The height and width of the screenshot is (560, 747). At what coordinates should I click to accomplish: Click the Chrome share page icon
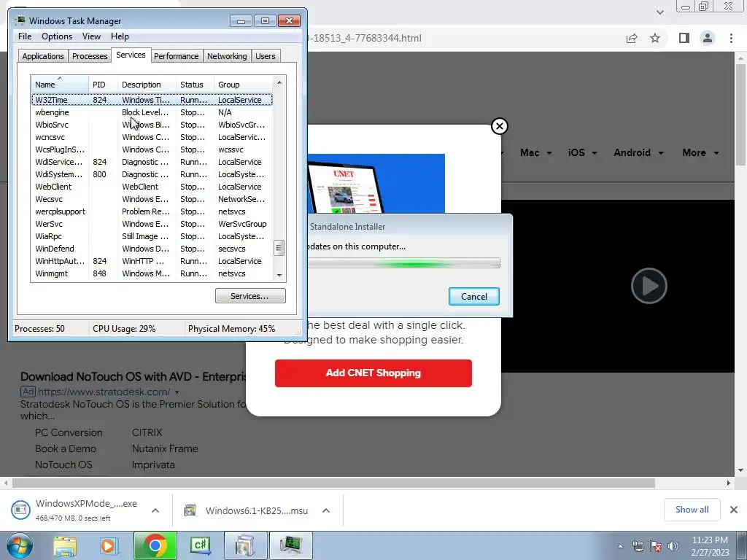point(632,39)
